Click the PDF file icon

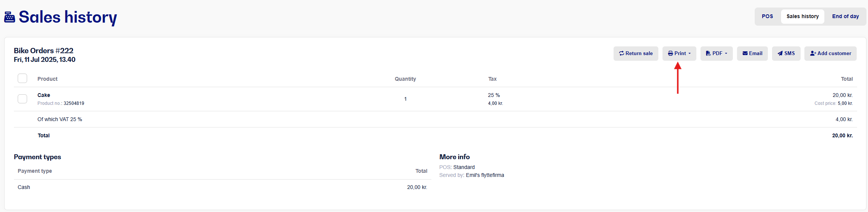[708, 54]
